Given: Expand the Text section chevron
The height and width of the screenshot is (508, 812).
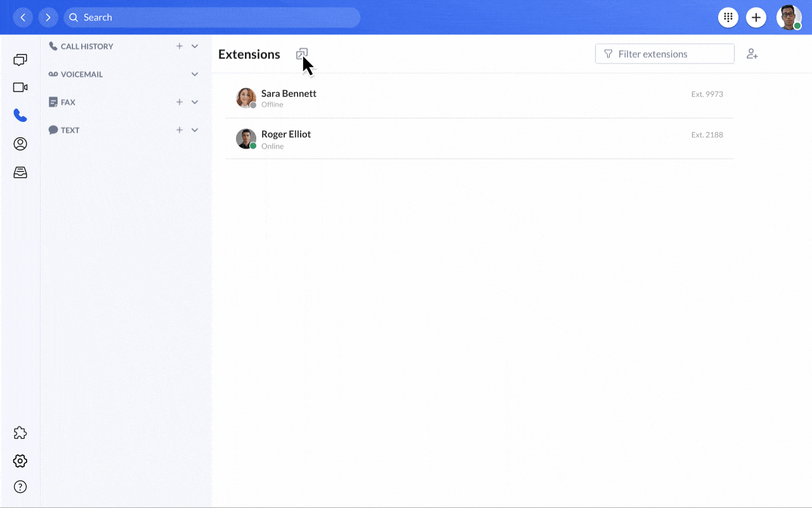Looking at the screenshot, I should click(x=195, y=130).
